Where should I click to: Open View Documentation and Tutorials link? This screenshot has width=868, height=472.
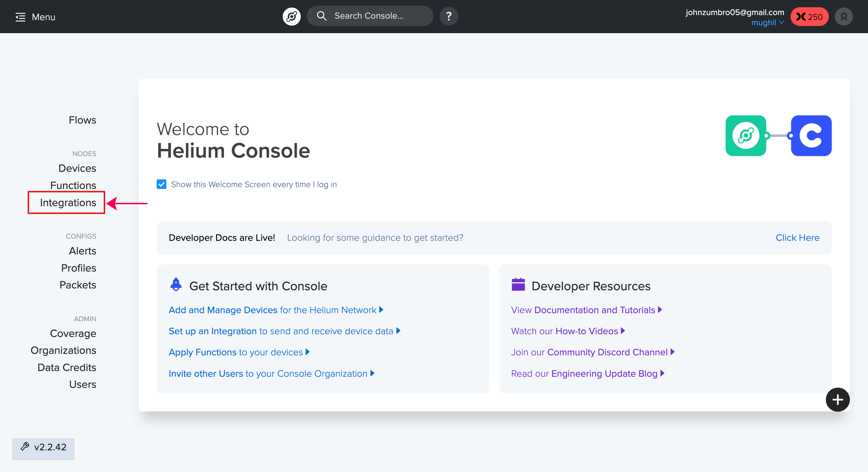coord(586,310)
